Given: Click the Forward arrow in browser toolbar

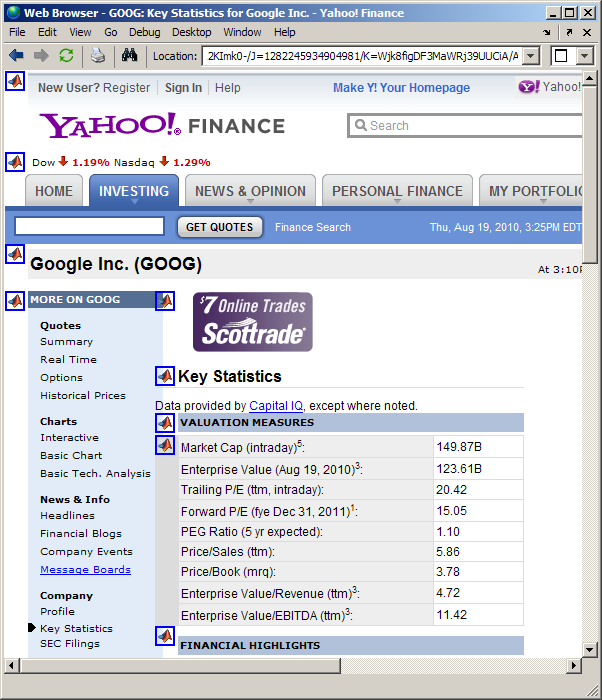Looking at the screenshot, I should [41, 56].
